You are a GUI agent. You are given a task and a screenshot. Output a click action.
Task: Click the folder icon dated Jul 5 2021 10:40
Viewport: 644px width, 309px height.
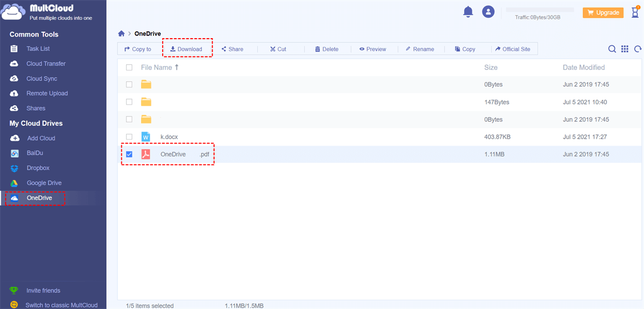click(x=146, y=102)
